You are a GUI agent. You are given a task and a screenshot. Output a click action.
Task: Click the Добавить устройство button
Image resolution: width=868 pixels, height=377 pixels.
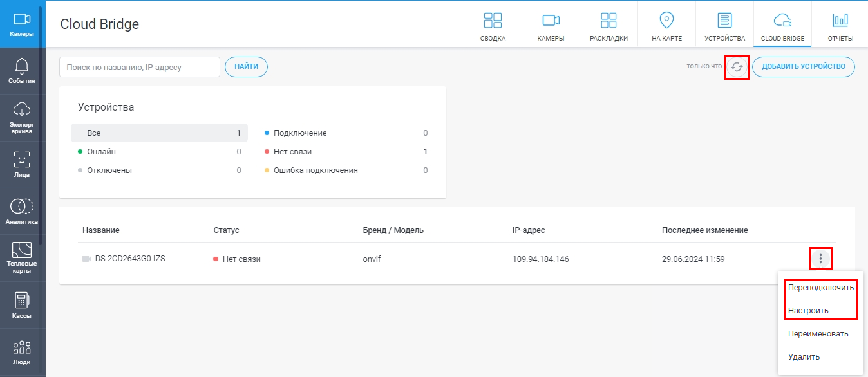point(804,67)
